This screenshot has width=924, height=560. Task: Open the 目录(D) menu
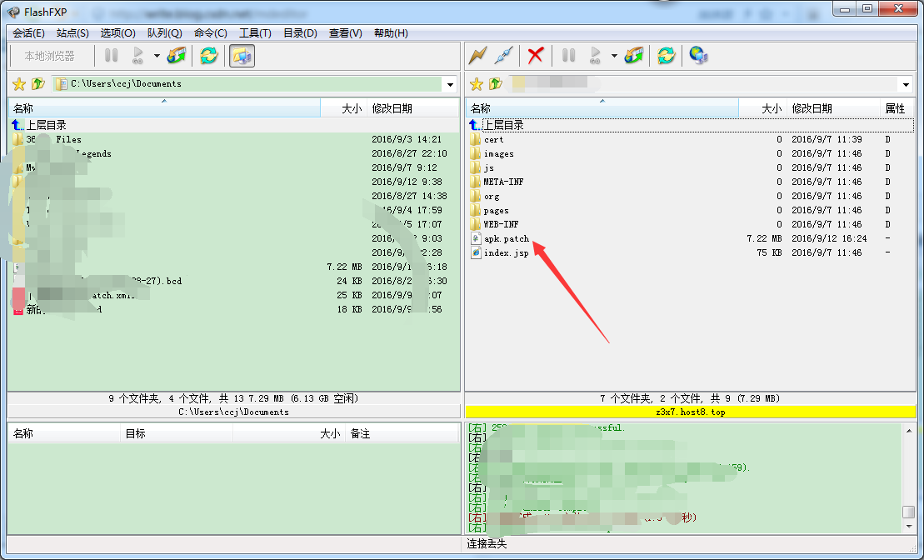[300, 33]
